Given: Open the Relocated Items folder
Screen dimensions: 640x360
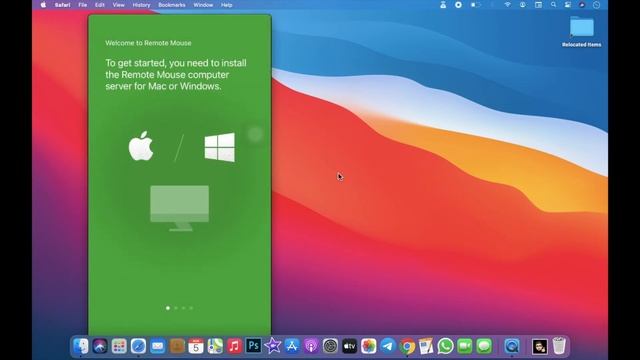Looking at the screenshot, I should [x=582, y=31].
